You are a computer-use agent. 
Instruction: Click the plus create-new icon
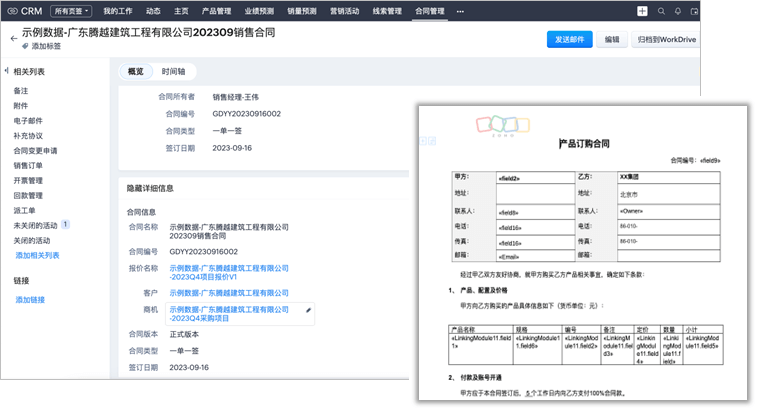click(641, 11)
